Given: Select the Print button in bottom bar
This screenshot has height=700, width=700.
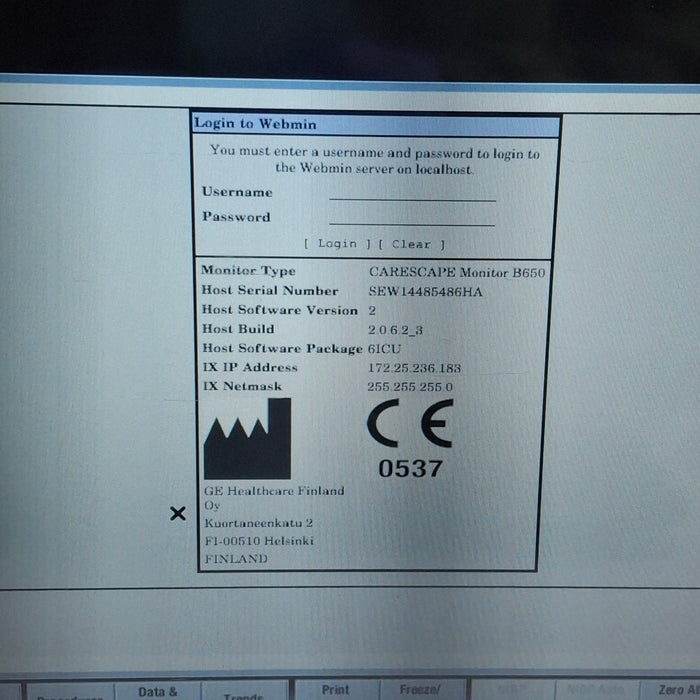Looking at the screenshot, I should [336, 690].
